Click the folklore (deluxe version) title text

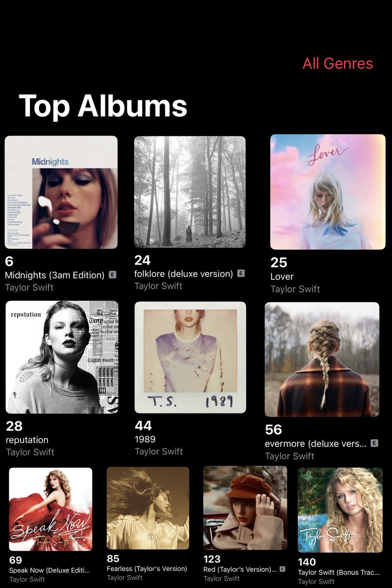click(184, 274)
